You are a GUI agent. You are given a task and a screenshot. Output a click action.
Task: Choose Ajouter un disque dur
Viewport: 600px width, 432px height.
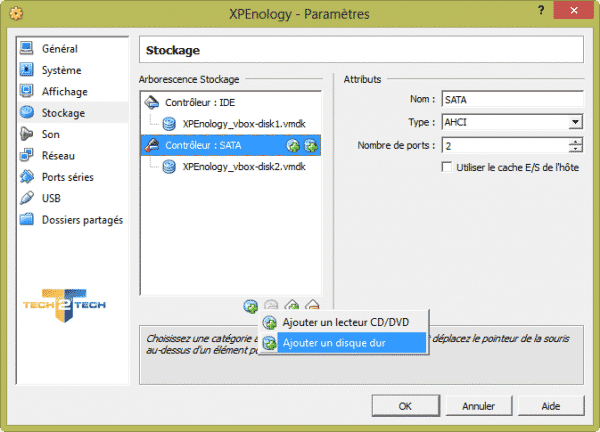344,343
